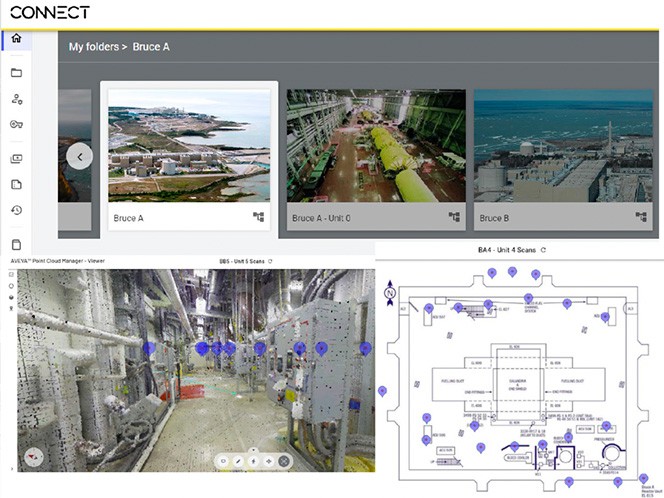The width and height of the screenshot is (664, 498).
Task: Click the north arrow on floor plan
Action: [x=390, y=294]
